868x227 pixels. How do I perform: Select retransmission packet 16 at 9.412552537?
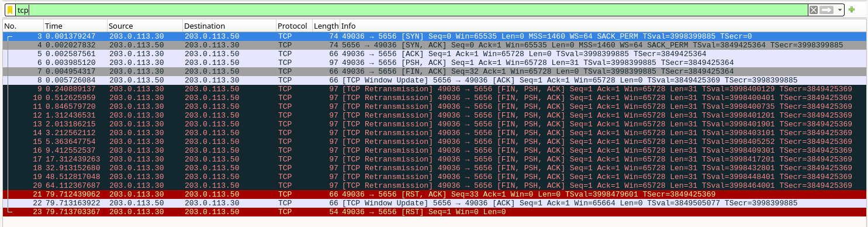(434, 150)
